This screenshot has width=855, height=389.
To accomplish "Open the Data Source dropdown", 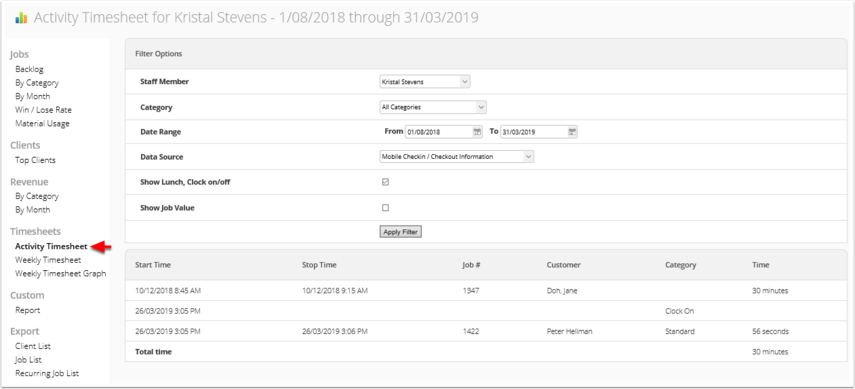I will [457, 157].
